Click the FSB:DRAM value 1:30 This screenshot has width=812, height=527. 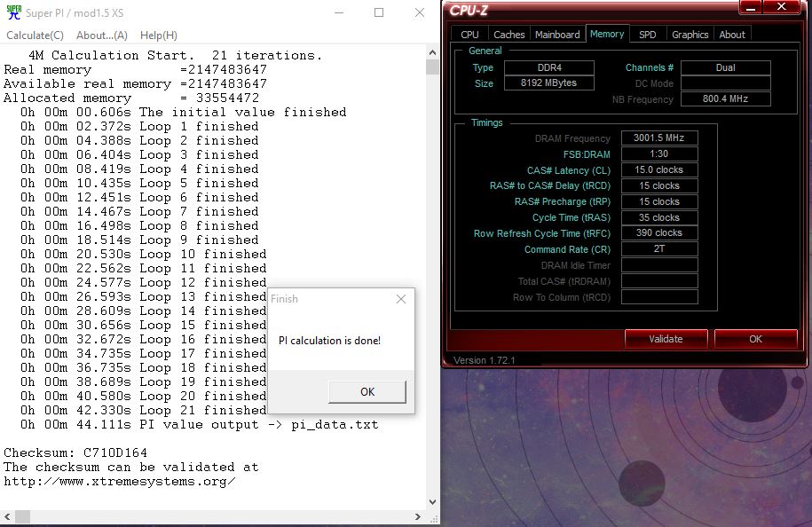[x=659, y=153]
